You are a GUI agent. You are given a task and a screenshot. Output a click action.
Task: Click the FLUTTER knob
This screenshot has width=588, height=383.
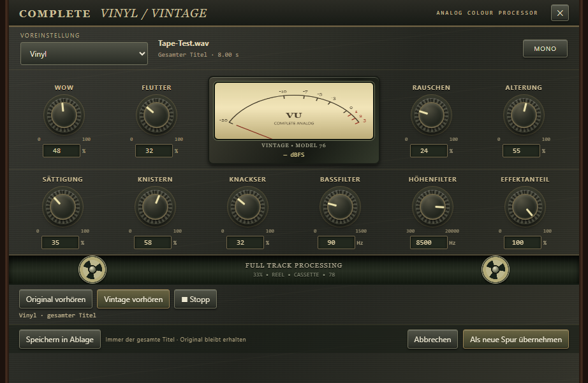pos(156,115)
